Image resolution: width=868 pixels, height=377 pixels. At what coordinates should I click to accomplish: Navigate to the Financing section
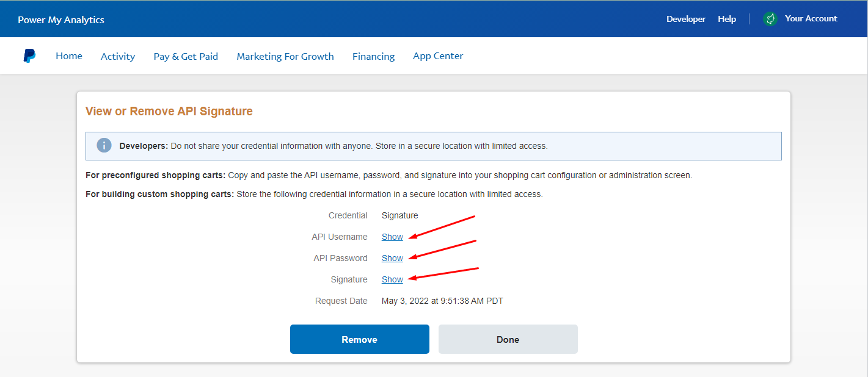(373, 56)
